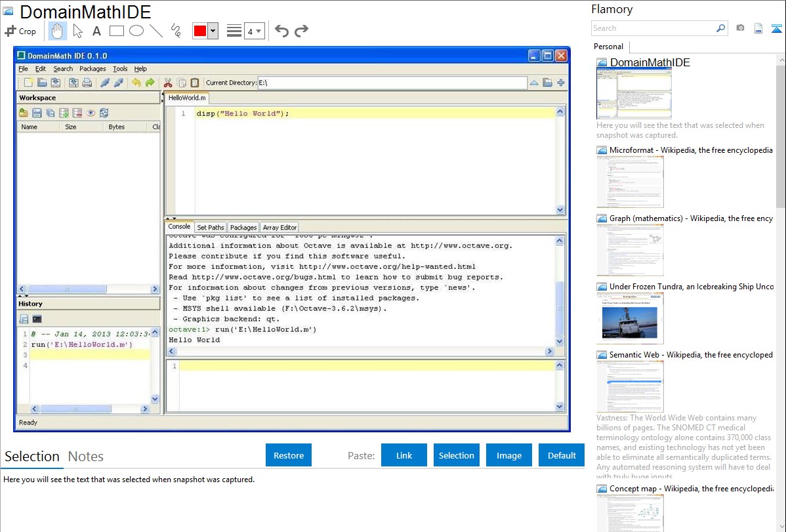Click the Name column header in Workspace

[x=29, y=127]
